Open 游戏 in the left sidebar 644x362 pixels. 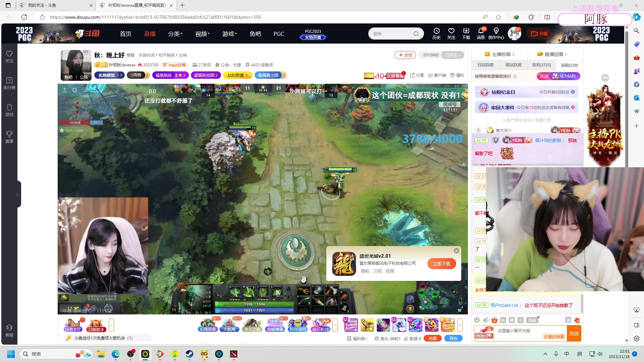(x=9, y=110)
